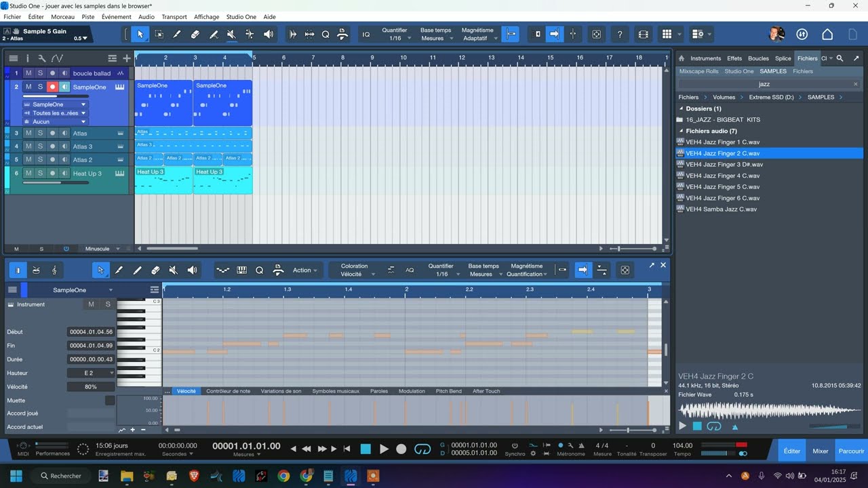
Task: Solo the Atlas 2 track
Action: (40, 159)
